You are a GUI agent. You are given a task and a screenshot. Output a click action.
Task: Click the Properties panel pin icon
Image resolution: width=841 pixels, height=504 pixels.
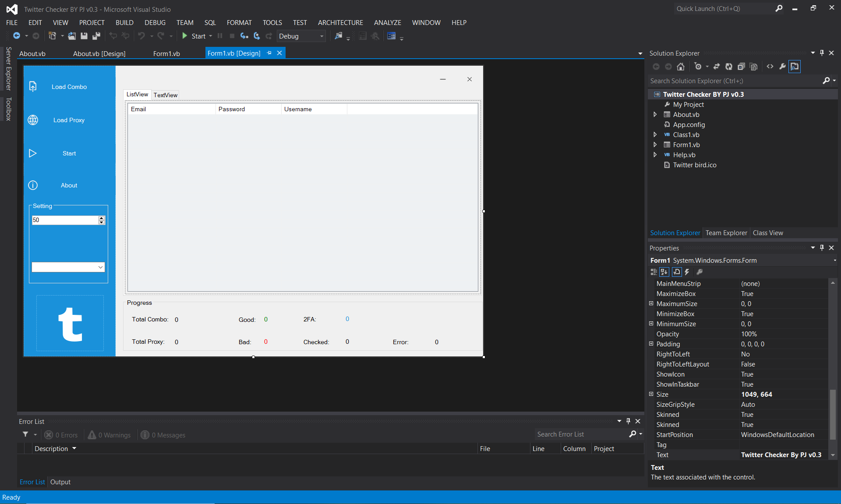coord(822,247)
